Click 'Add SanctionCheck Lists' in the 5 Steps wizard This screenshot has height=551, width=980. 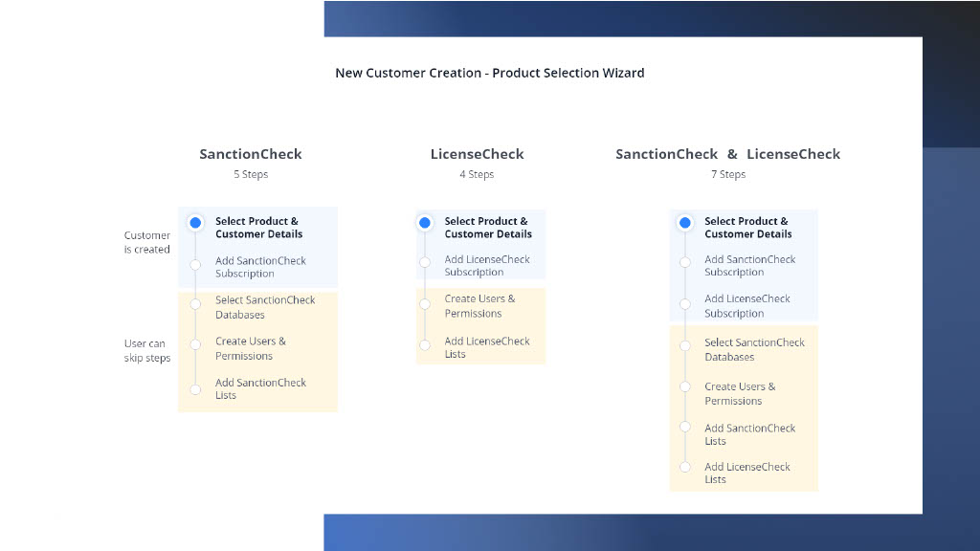[260, 388]
